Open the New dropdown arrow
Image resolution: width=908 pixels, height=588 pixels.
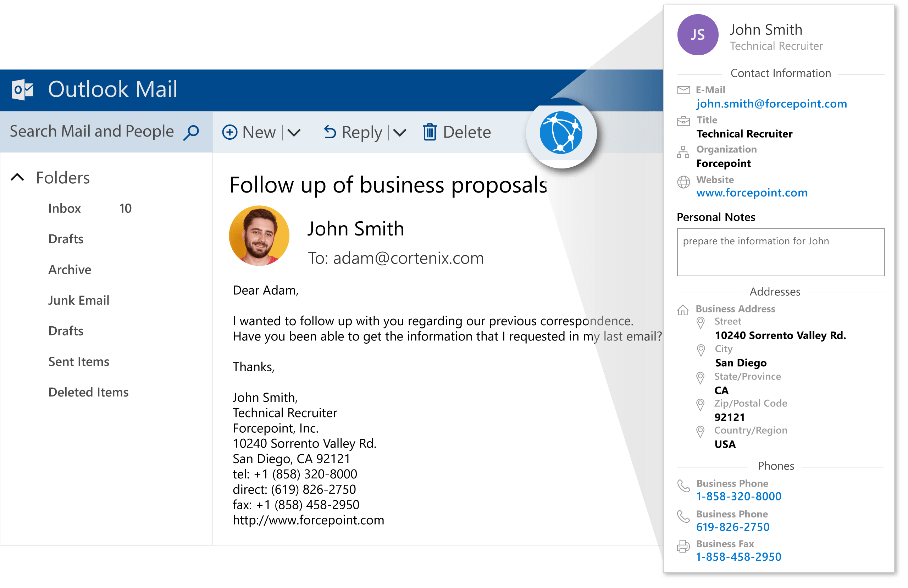pyautogui.click(x=294, y=133)
